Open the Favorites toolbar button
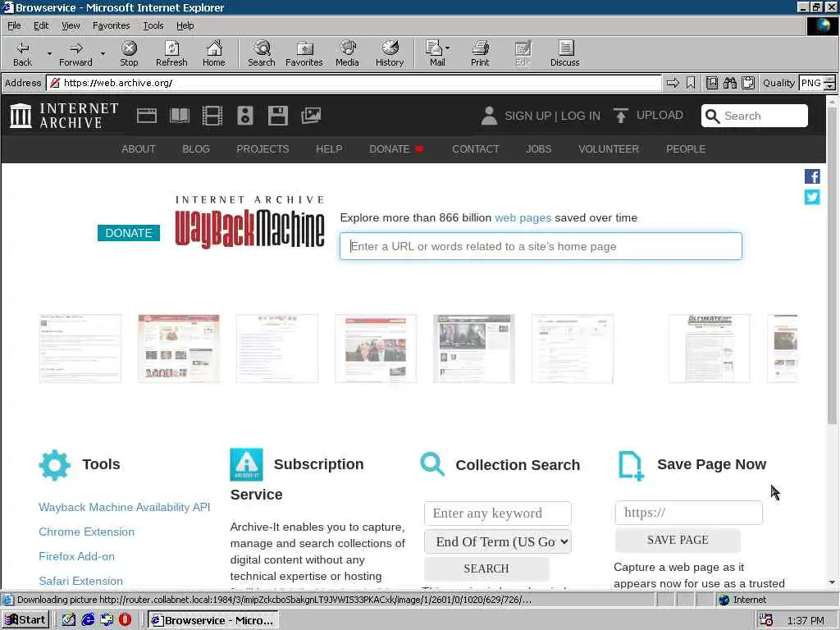The height and width of the screenshot is (630, 840). pos(304,53)
